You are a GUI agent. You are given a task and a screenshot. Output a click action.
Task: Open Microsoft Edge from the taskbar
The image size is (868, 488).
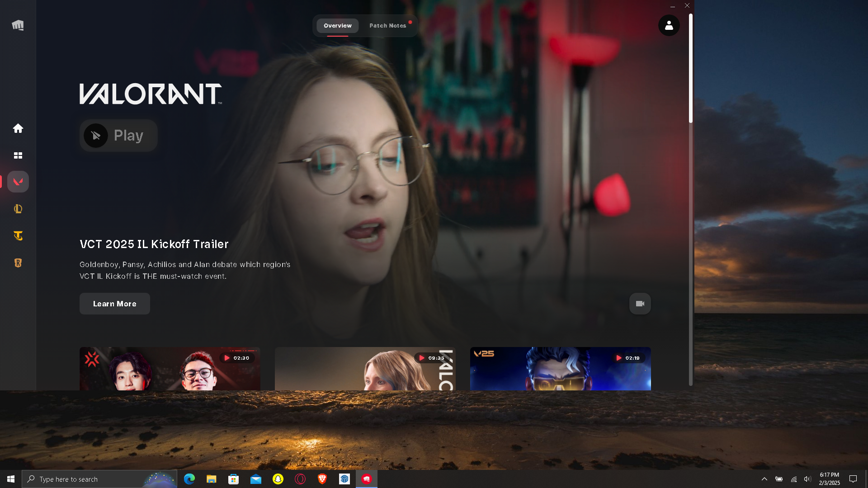tap(189, 479)
